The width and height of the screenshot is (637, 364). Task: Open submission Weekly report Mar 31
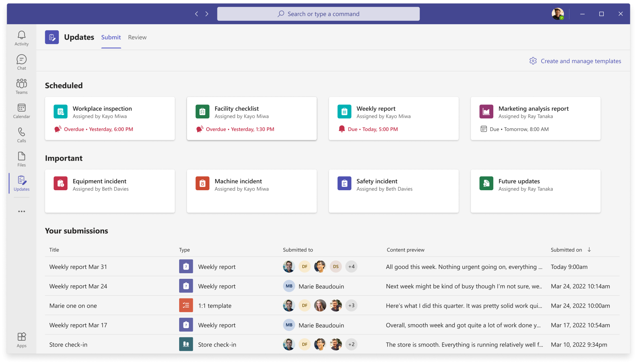point(78,267)
